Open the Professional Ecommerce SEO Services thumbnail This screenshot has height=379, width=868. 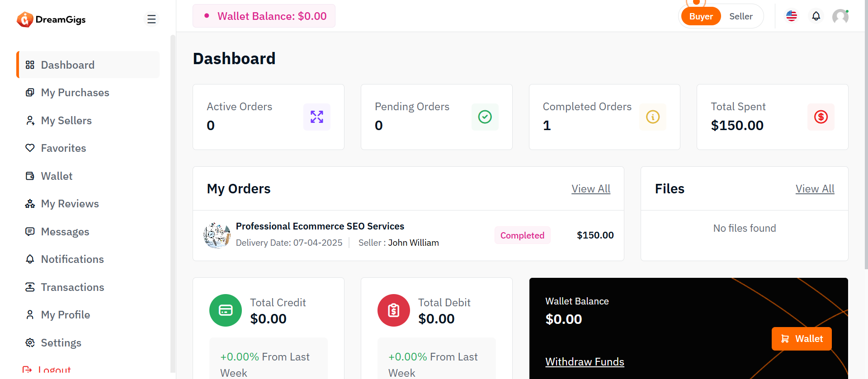(217, 235)
